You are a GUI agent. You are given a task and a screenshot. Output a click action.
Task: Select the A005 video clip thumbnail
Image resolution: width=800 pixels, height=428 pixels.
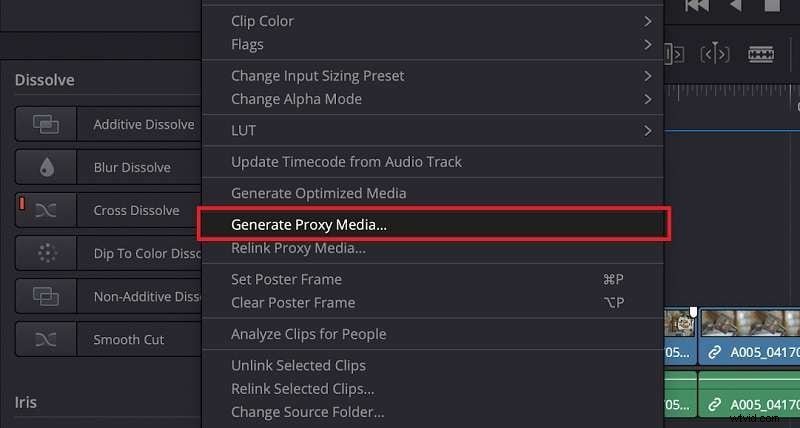point(748,322)
